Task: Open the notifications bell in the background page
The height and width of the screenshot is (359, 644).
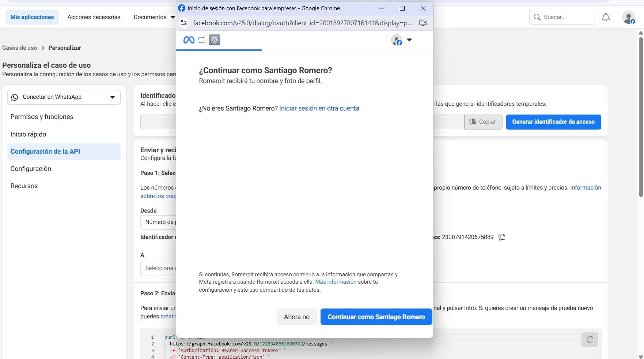Action: 606,17
